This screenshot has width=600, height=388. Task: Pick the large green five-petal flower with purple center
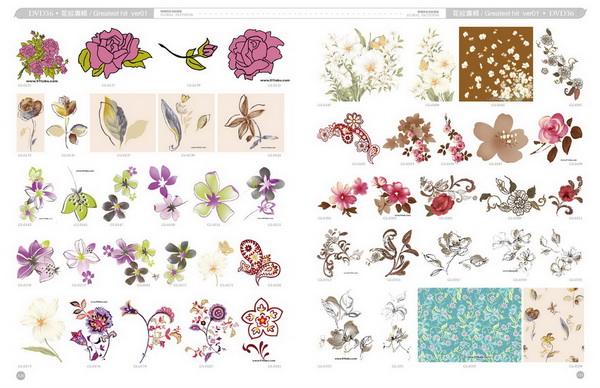tap(215, 196)
